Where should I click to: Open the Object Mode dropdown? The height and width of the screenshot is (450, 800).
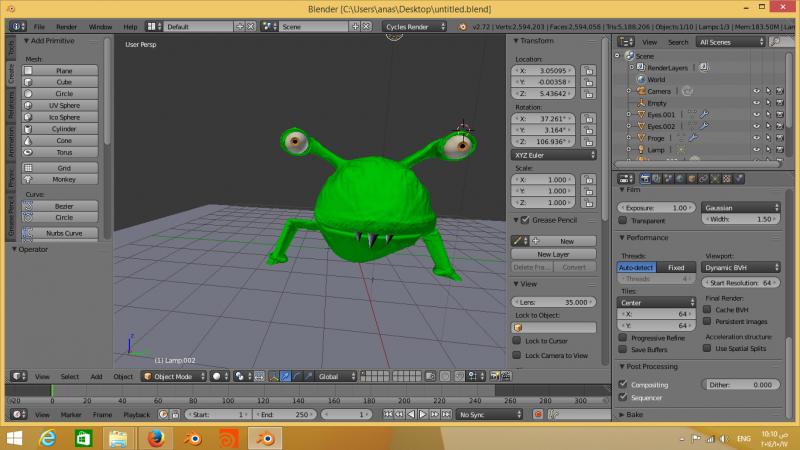click(x=172, y=376)
